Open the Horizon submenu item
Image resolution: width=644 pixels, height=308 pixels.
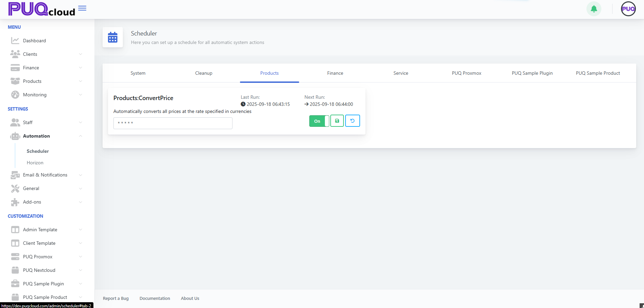pyautogui.click(x=35, y=163)
